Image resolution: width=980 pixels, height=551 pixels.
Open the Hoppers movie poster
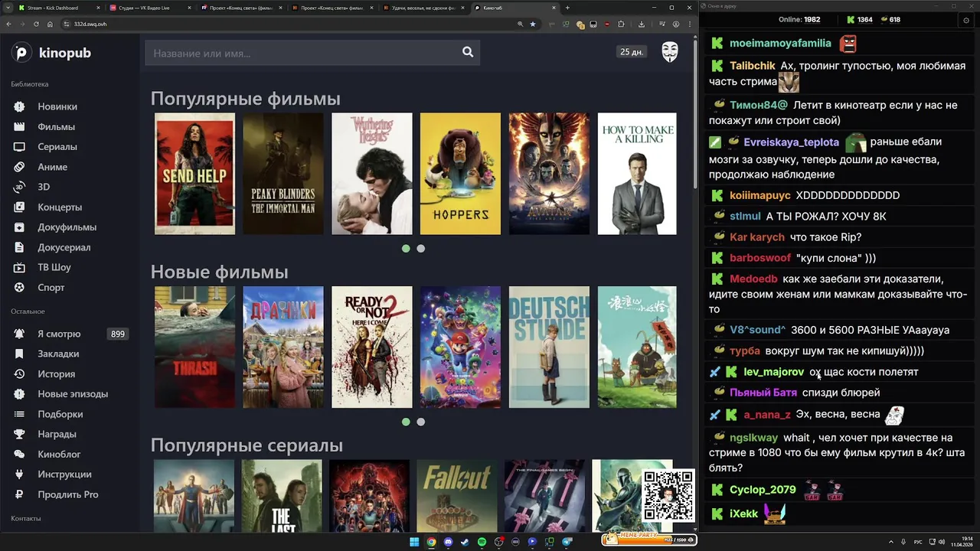click(x=460, y=174)
